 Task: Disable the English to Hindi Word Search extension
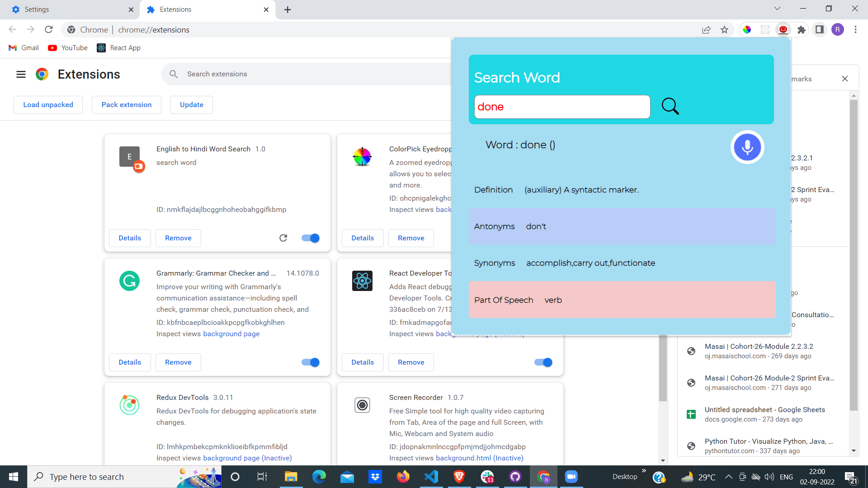pyautogui.click(x=310, y=238)
